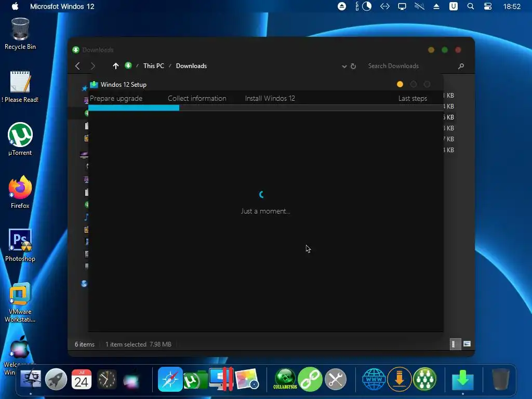The image size is (532, 399).
Task: Expand the address bar history dropdown
Action: pyautogui.click(x=344, y=66)
